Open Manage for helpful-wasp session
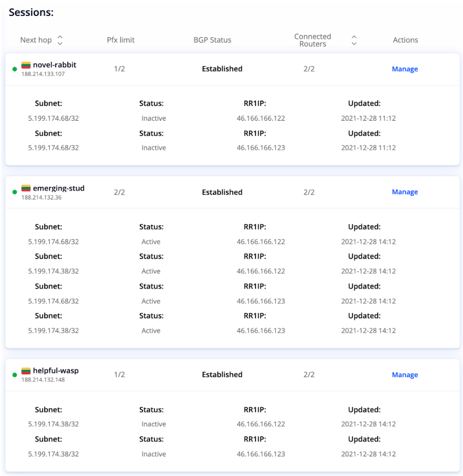Viewport: 463px width, 476px height. pyautogui.click(x=405, y=375)
